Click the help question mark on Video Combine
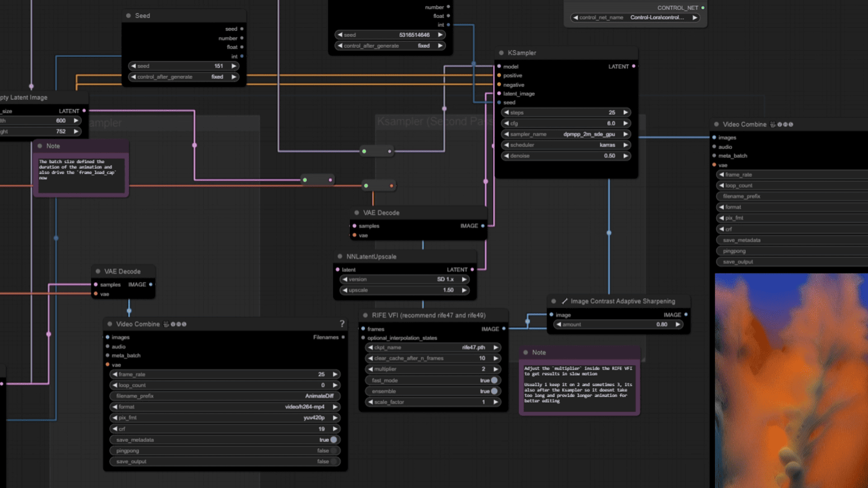 point(342,324)
